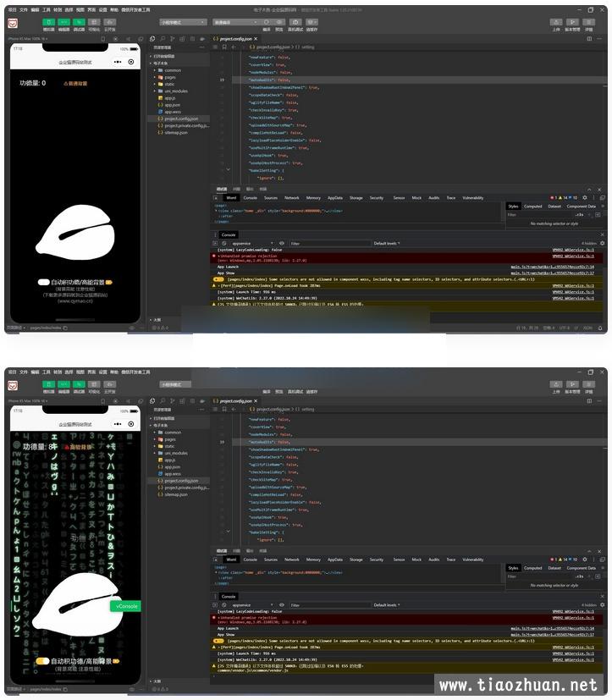Enable 自动积功德/高能背景 switch in upper simulator
Image resolution: width=612 pixels, height=700 pixels.
(43, 282)
